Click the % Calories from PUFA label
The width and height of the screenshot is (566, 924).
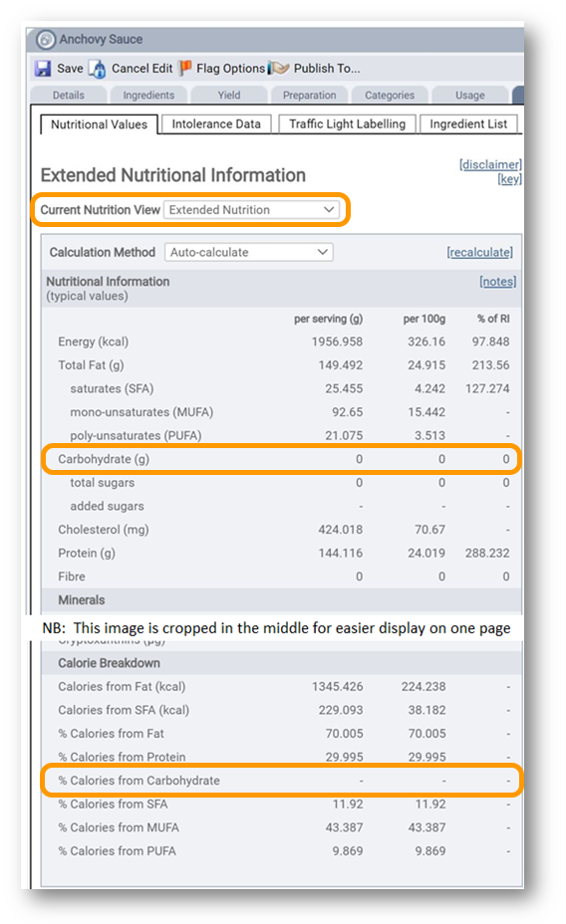tap(117, 851)
